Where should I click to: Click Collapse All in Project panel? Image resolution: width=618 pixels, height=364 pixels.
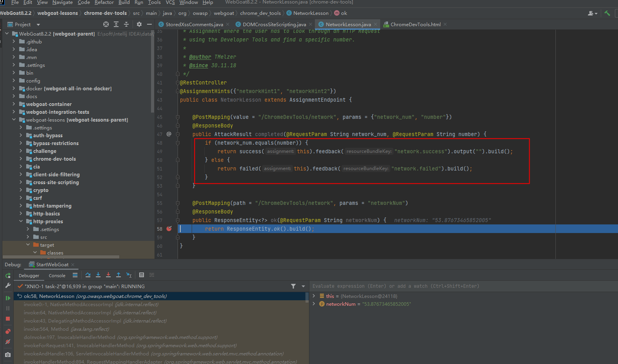(x=126, y=24)
